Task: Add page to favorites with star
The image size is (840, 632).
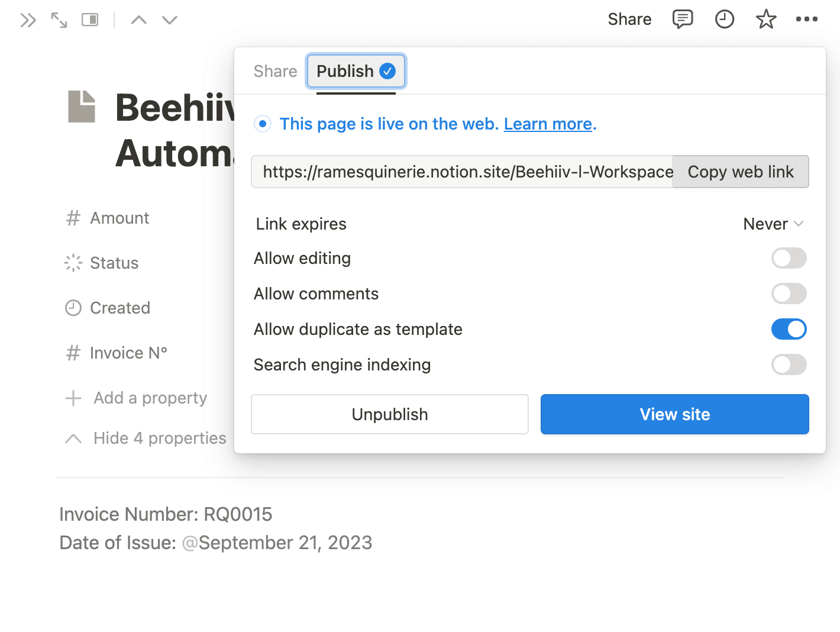Action: click(x=766, y=20)
